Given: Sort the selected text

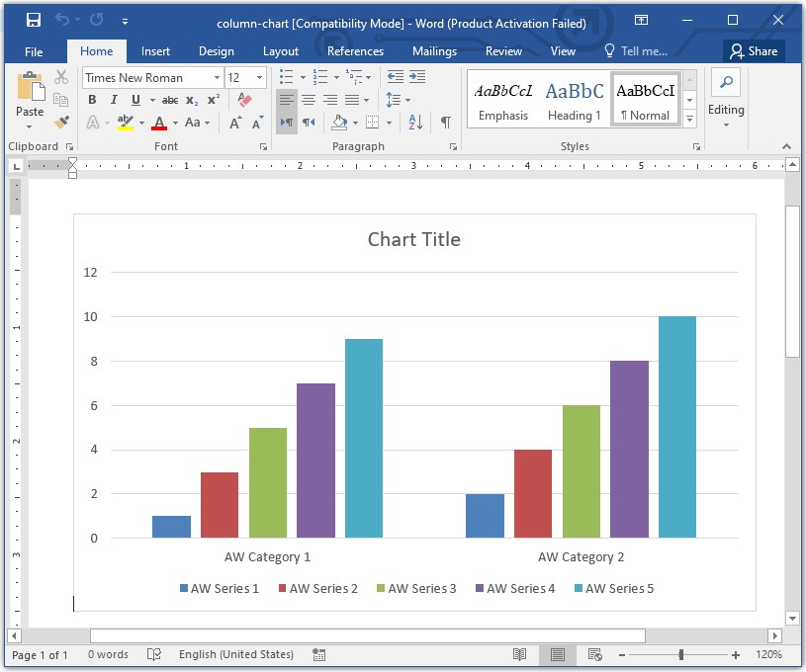Looking at the screenshot, I should tap(416, 122).
